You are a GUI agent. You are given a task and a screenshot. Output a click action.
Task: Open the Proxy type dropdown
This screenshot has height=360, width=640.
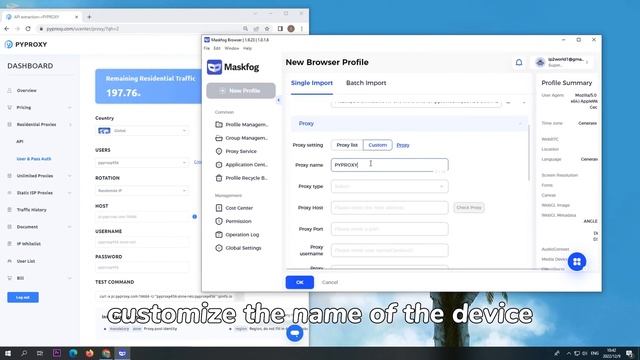[x=389, y=187]
